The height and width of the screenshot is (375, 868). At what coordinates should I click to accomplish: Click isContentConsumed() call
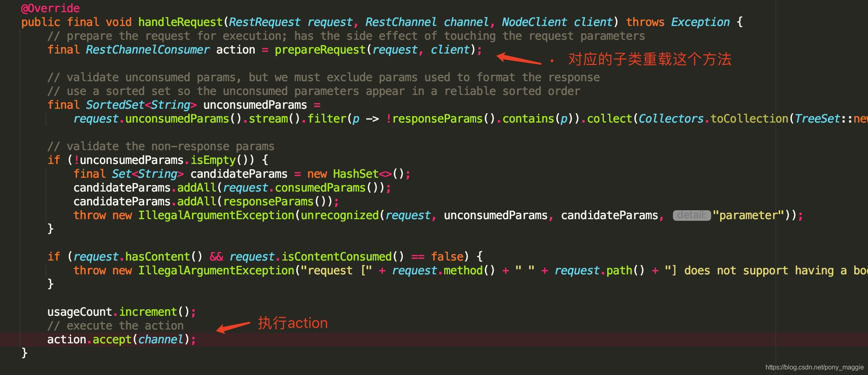pyautogui.click(x=343, y=256)
